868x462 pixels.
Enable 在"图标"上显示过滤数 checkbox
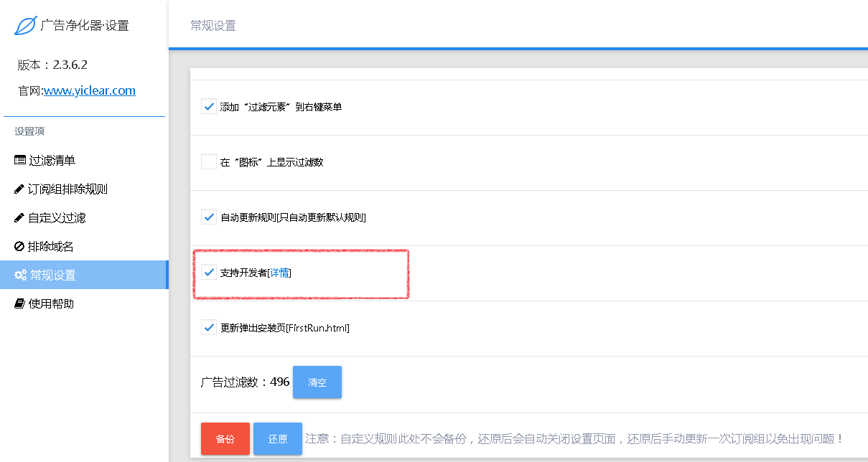point(209,162)
